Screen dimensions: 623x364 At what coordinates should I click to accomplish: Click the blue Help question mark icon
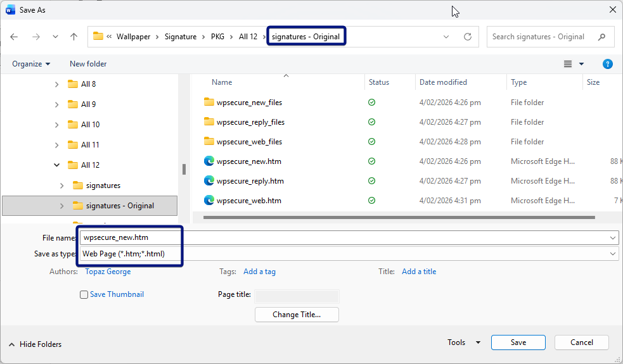click(607, 64)
